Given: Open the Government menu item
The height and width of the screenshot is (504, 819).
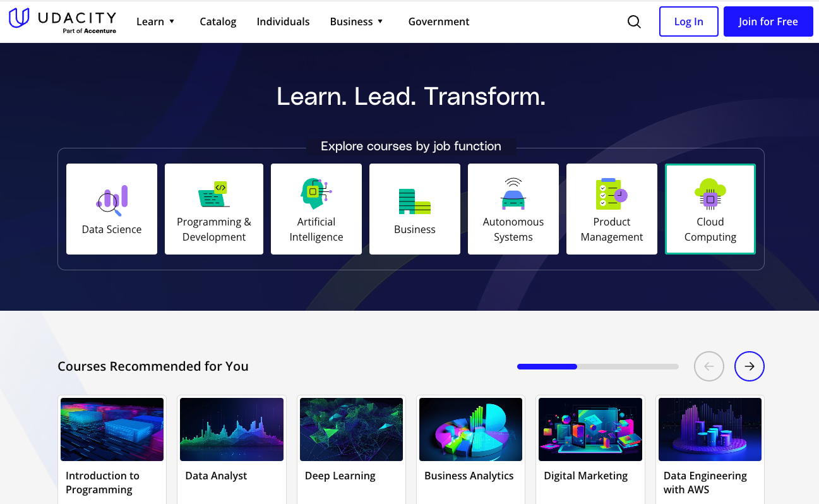Looking at the screenshot, I should pos(439,21).
